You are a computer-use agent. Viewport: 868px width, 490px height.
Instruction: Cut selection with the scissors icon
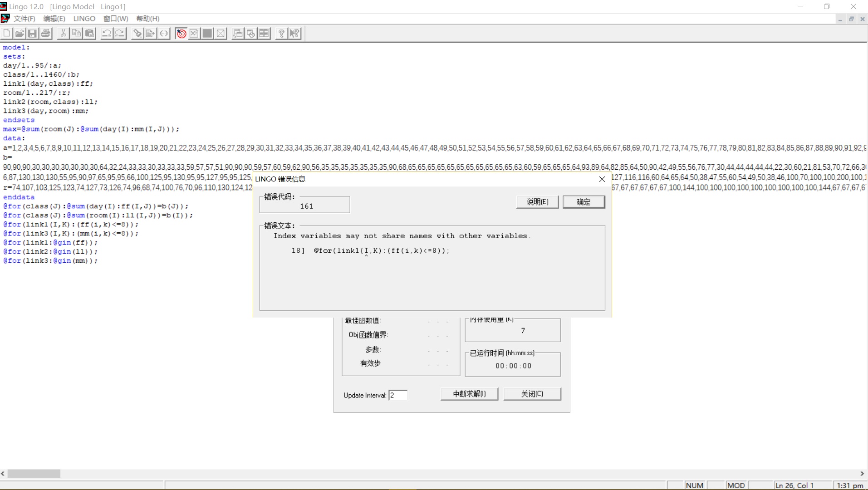click(x=63, y=33)
